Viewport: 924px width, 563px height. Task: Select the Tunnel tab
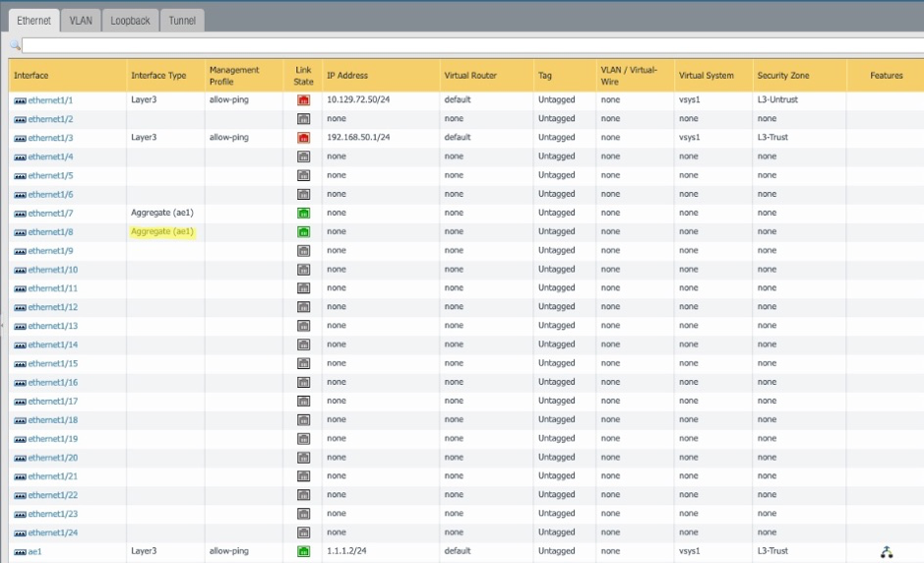182,21
